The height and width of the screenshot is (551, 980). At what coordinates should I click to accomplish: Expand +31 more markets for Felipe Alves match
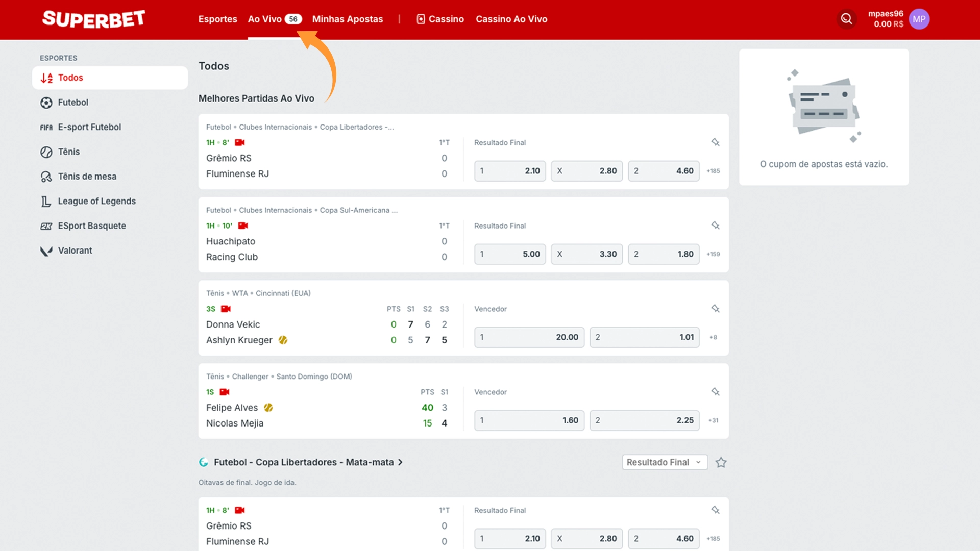[713, 420]
